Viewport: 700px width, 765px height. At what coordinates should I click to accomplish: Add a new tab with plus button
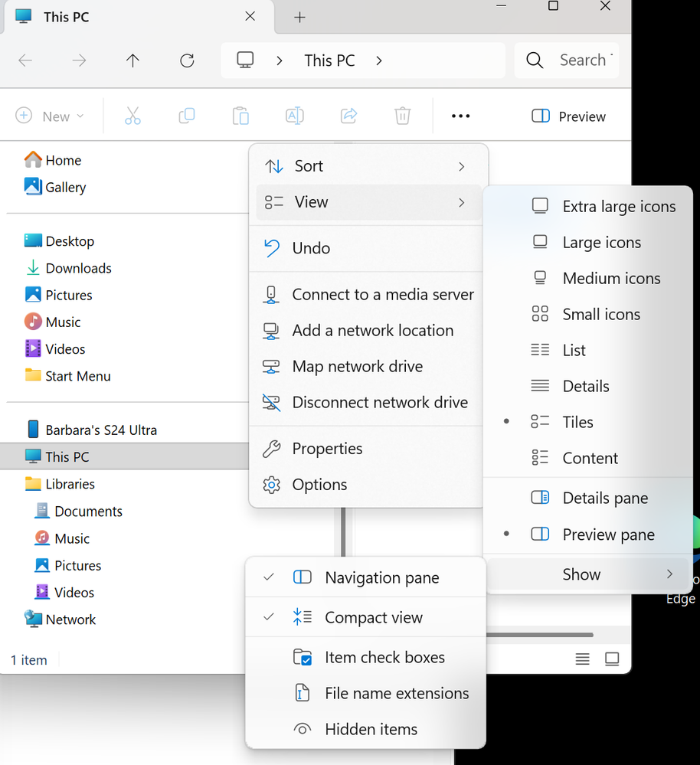299,17
